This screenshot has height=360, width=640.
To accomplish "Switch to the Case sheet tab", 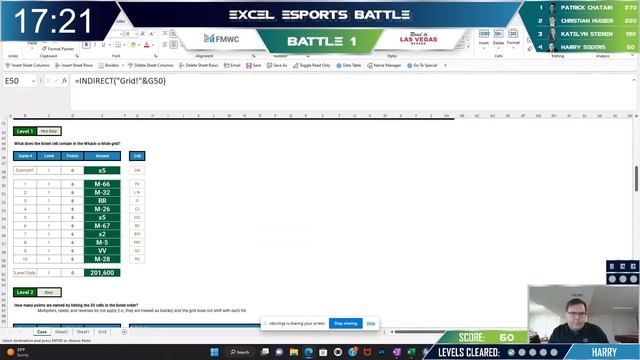I will [42, 332].
